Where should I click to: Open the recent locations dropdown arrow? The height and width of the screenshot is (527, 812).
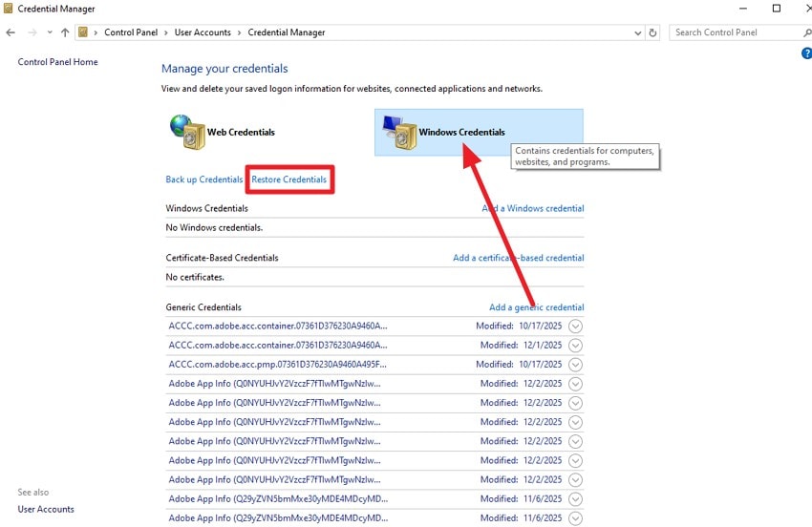click(50, 32)
